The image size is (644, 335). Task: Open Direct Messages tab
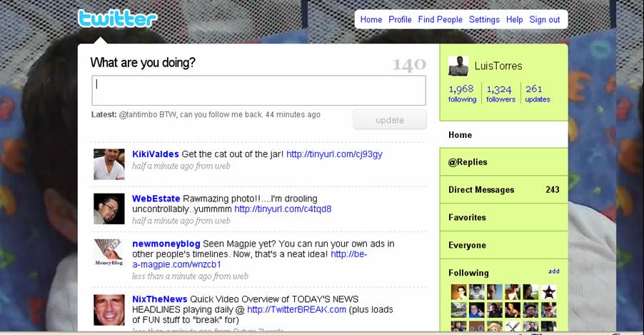point(503,189)
